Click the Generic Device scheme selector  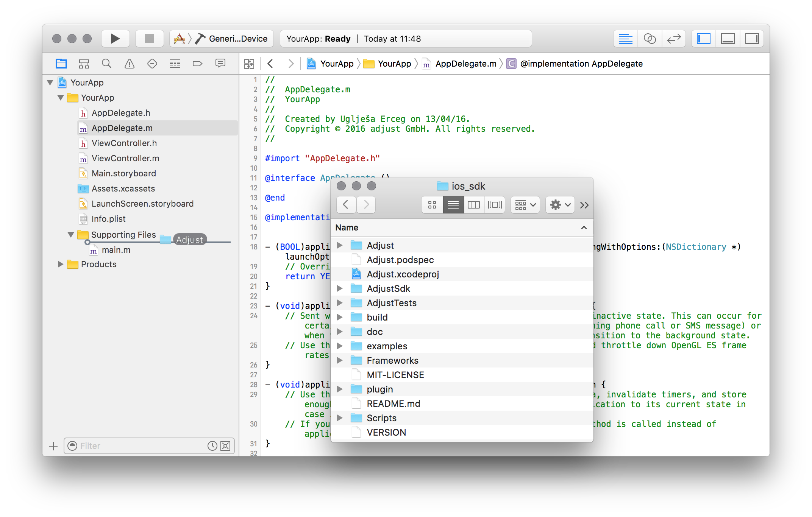[238, 39]
